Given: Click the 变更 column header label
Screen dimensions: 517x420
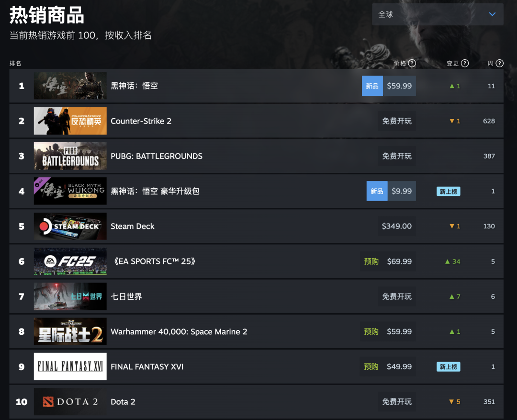Looking at the screenshot, I should click(x=453, y=63).
